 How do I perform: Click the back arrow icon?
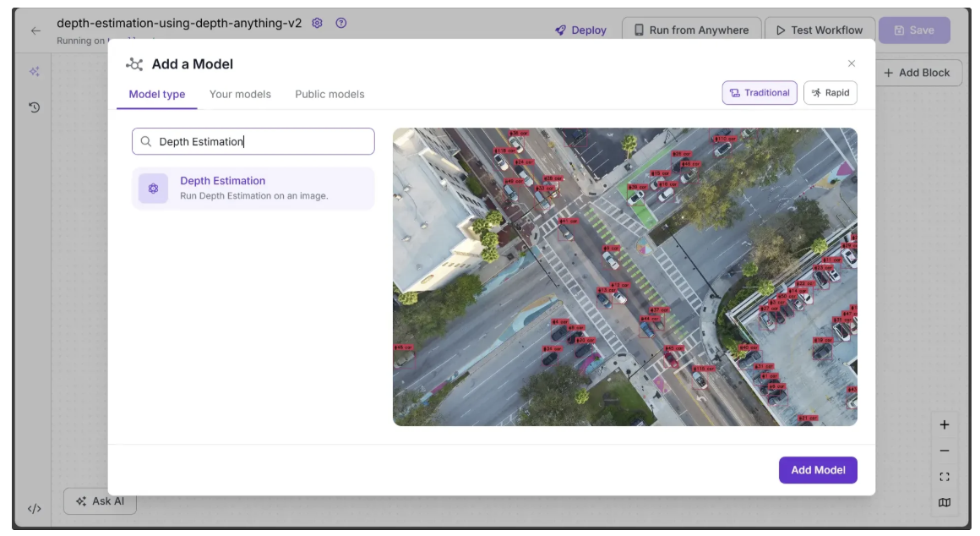(x=35, y=30)
